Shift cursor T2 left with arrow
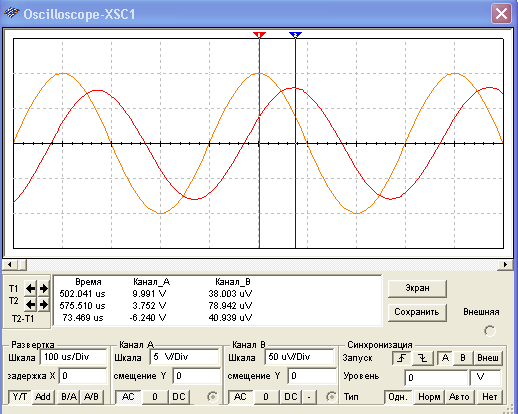Image resolution: width=518 pixels, height=414 pixels. 31,304
